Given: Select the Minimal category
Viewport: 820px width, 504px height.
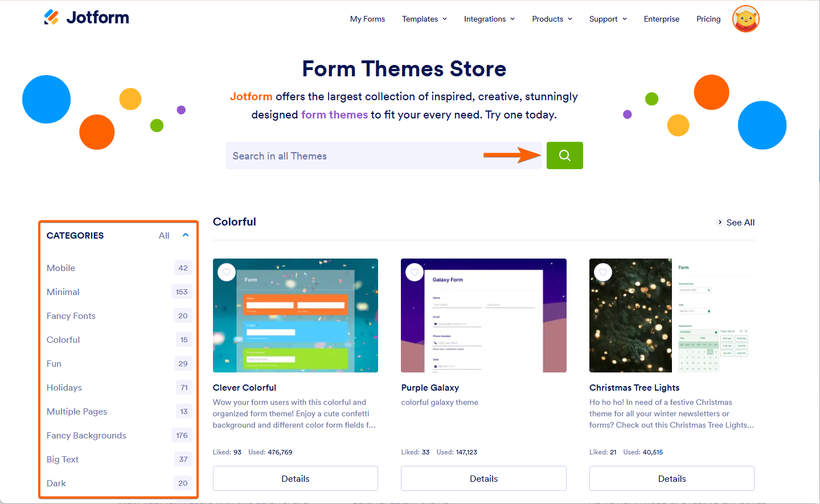Looking at the screenshot, I should click(x=63, y=292).
